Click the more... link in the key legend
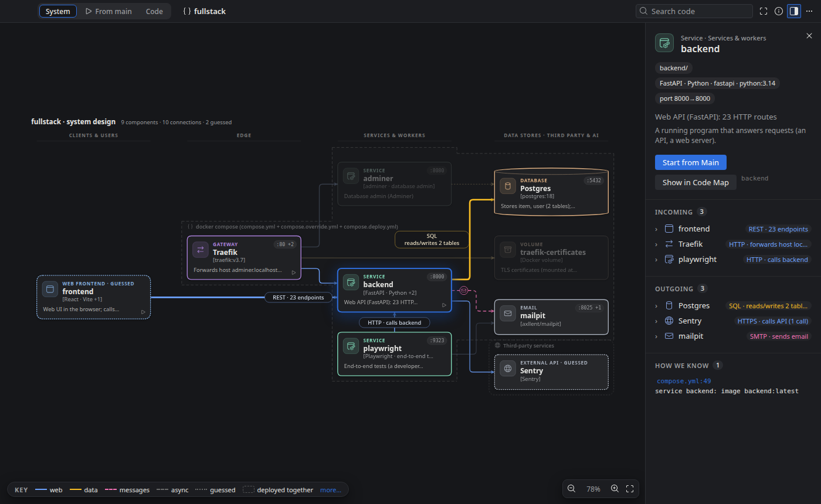The image size is (821, 504). coord(330,490)
